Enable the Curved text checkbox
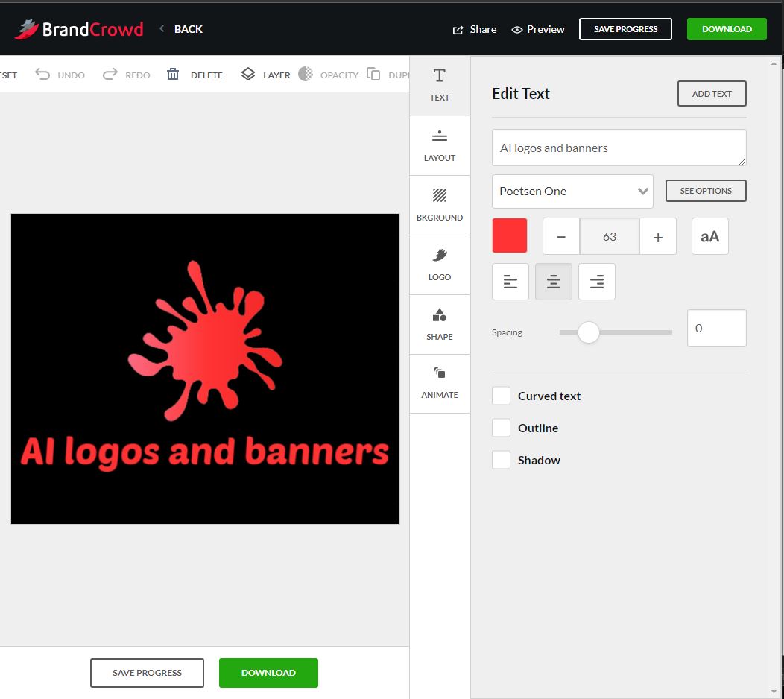Viewport: 784px width, 699px height. pos(501,396)
